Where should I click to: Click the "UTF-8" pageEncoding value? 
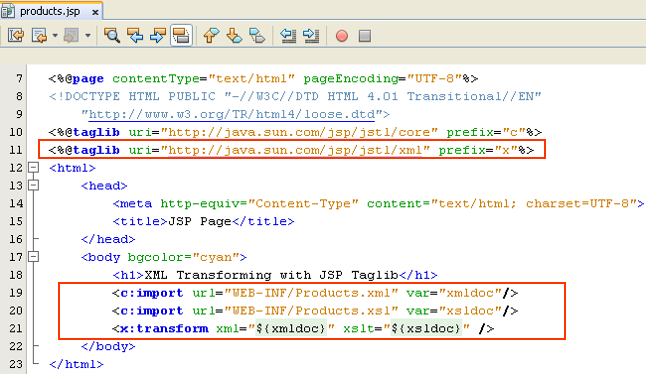(434, 78)
